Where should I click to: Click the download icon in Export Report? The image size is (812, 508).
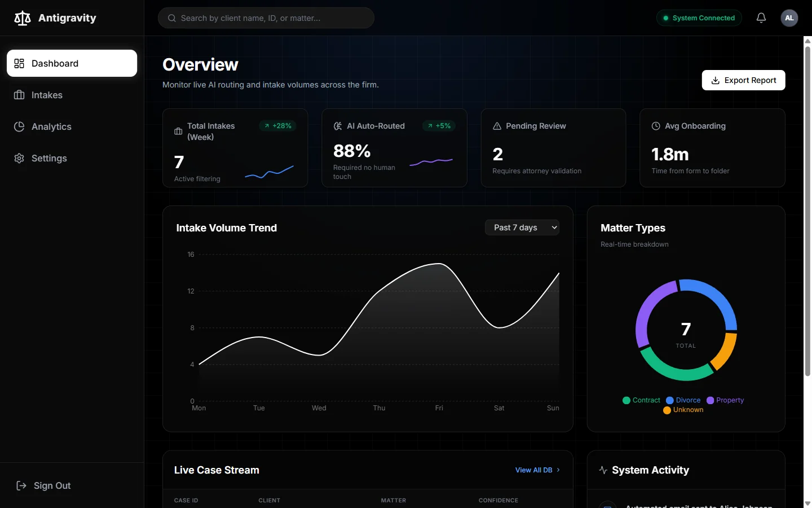(x=716, y=80)
